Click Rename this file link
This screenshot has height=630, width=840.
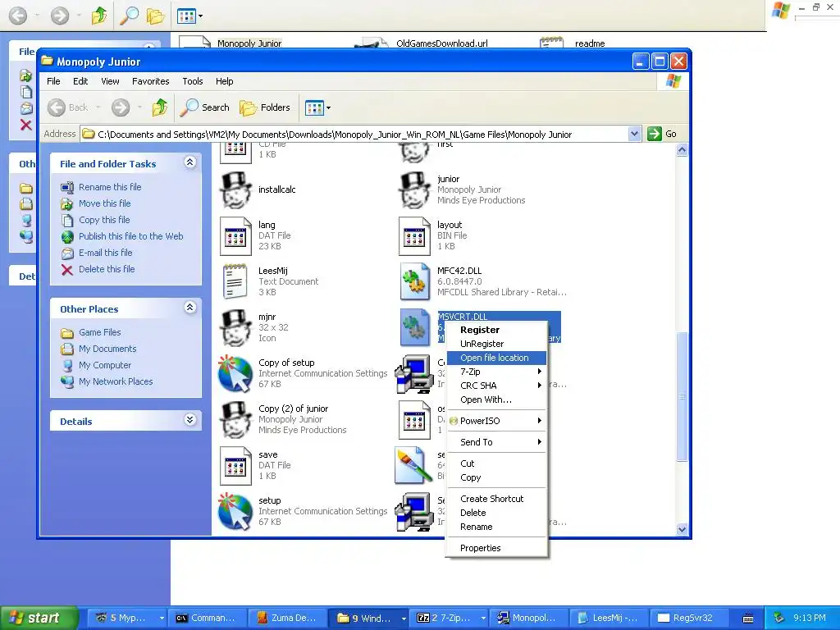pos(110,187)
